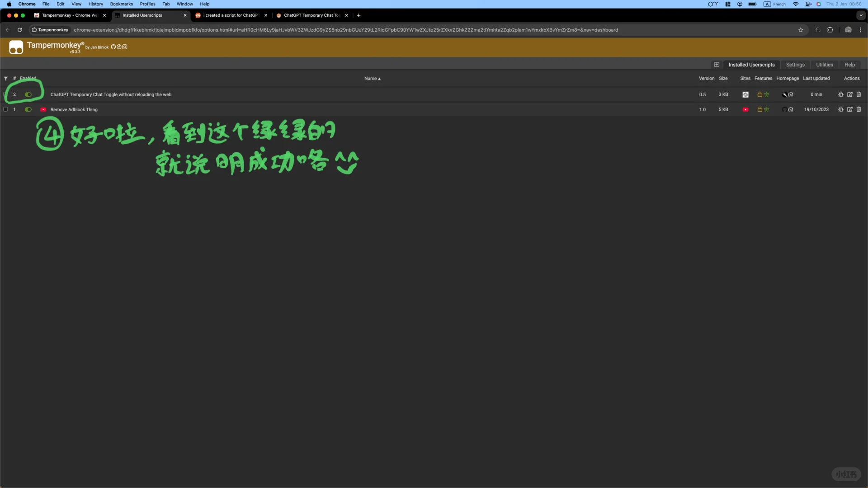Click debug bug icon for ChatGPT Temporary Chat script
The width and height of the screenshot is (868, 488).
pyautogui.click(x=840, y=94)
